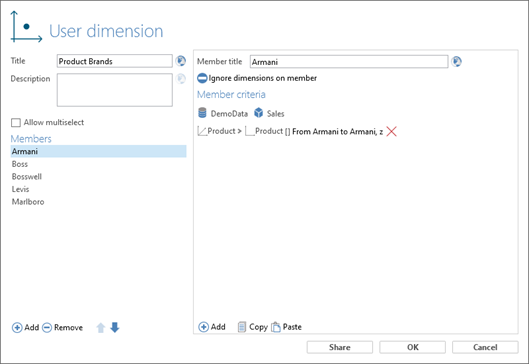Click the Share button
Screen dimensions: 529x364
tap(340, 347)
